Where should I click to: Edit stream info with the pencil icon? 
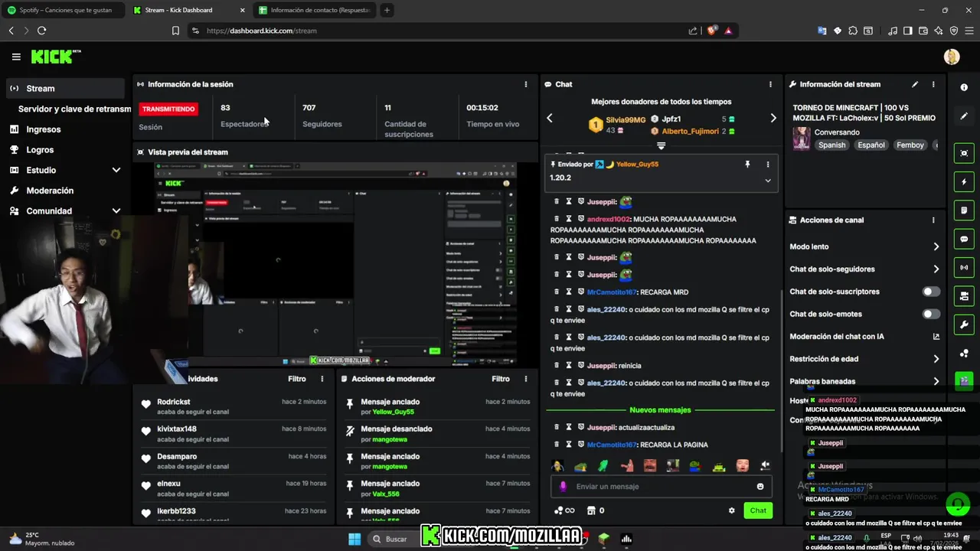[915, 84]
